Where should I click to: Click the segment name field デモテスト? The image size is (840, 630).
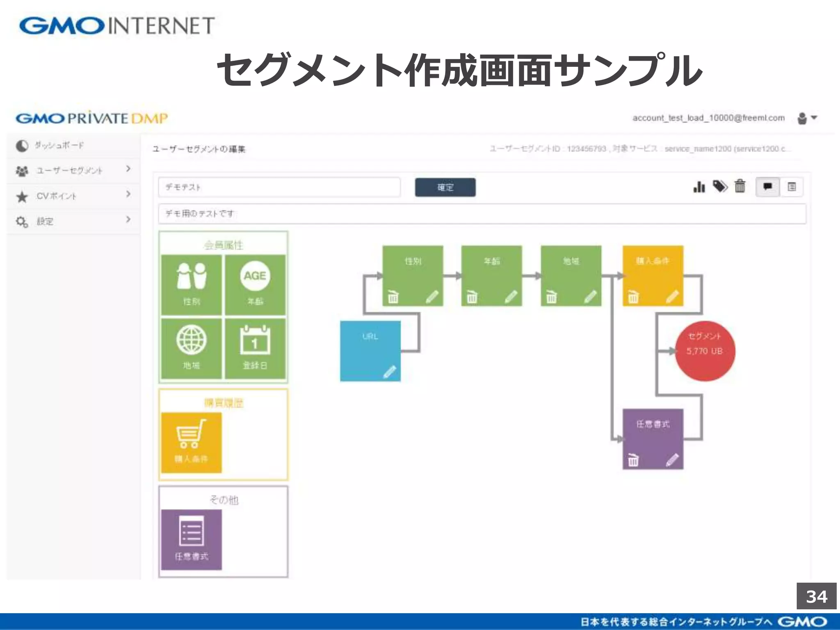pyautogui.click(x=279, y=187)
